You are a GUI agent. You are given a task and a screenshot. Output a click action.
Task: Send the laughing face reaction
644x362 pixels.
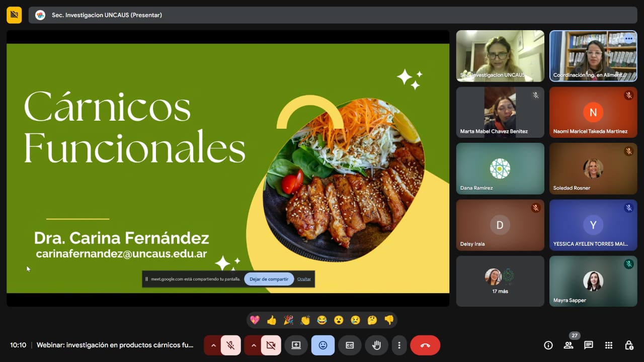(x=322, y=320)
